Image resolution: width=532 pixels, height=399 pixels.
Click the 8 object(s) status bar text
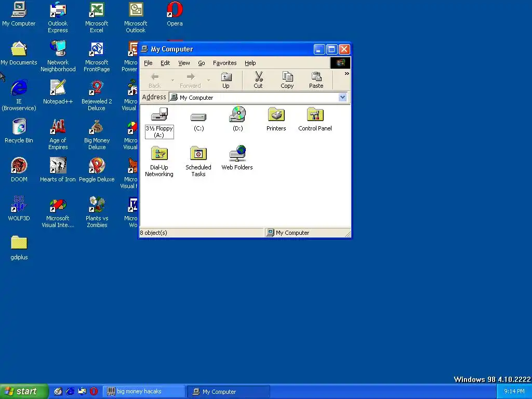(154, 233)
